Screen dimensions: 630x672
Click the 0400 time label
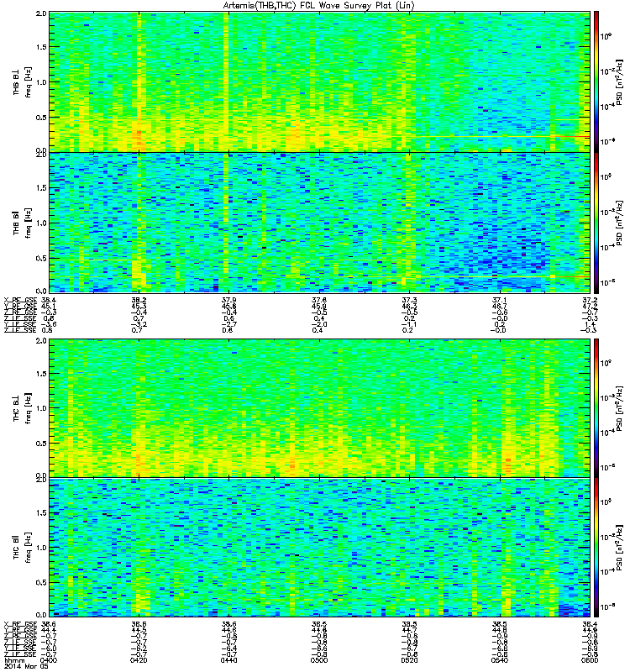coord(50,660)
